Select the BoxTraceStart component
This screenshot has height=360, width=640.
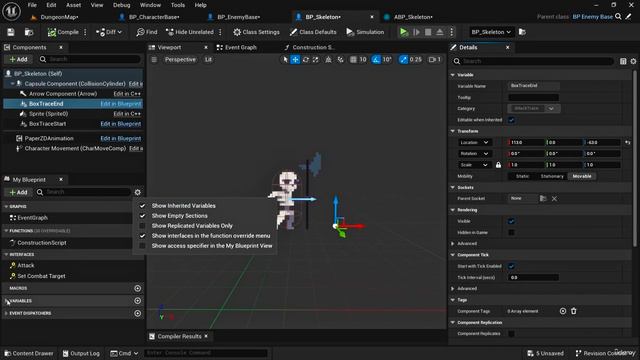click(x=73, y=124)
